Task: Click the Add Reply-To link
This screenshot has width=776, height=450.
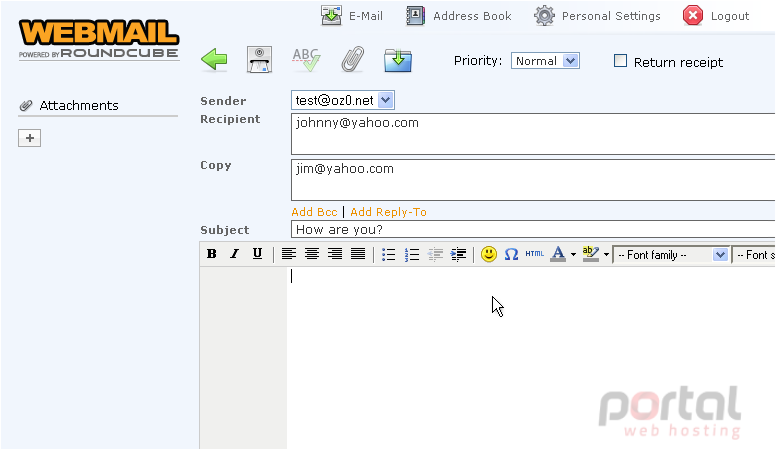Action: point(388,212)
